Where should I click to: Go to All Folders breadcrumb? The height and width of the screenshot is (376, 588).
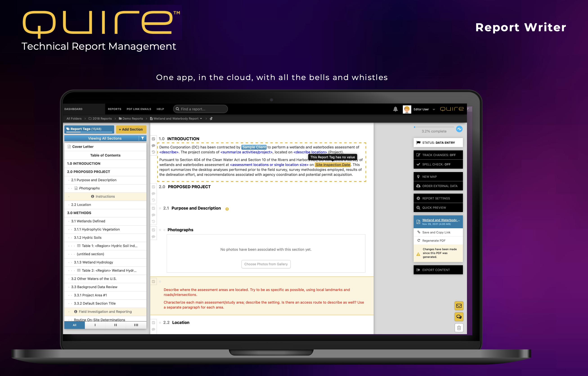(74, 119)
